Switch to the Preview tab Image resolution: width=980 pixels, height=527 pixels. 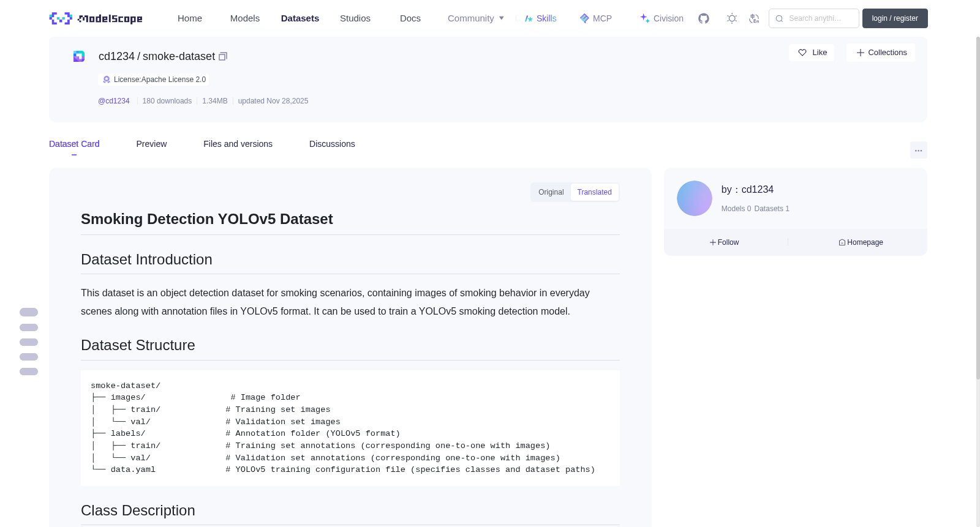point(151,144)
